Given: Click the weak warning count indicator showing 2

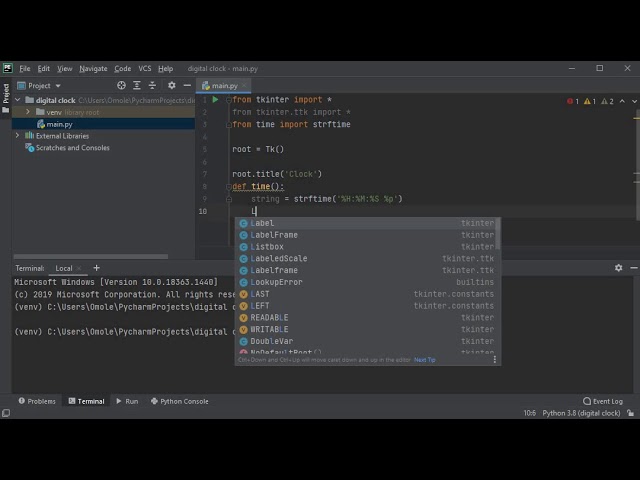Looking at the screenshot, I should pyautogui.click(x=607, y=101).
